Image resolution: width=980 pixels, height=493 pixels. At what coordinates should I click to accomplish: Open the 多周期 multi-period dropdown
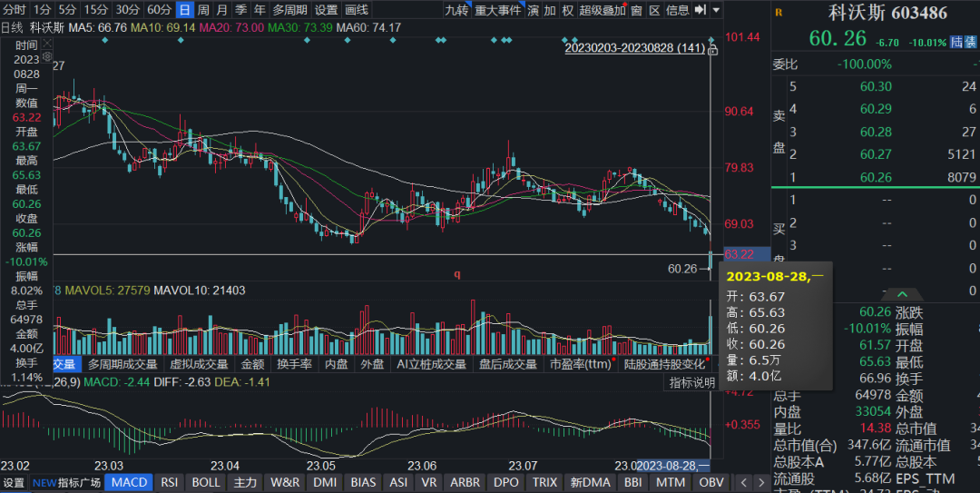289,10
